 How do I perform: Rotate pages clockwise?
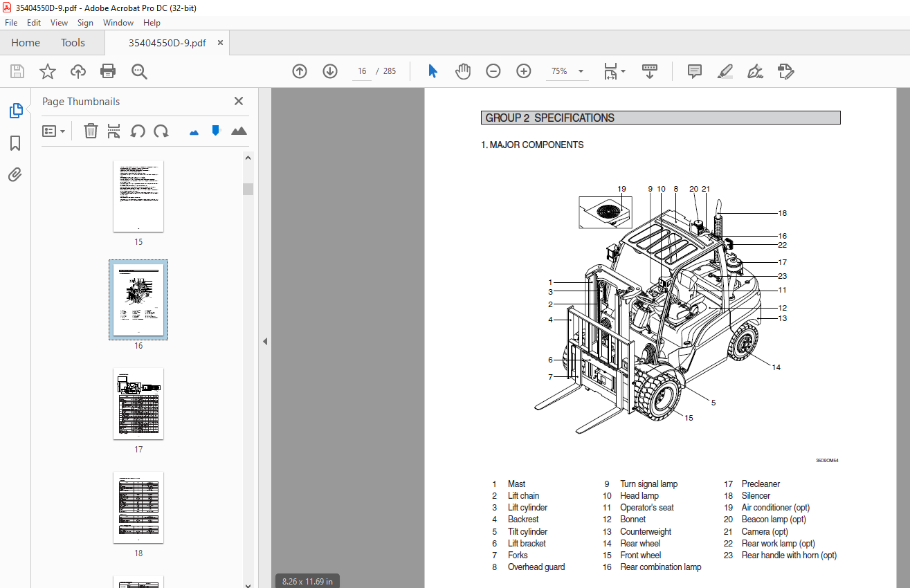[x=161, y=131]
